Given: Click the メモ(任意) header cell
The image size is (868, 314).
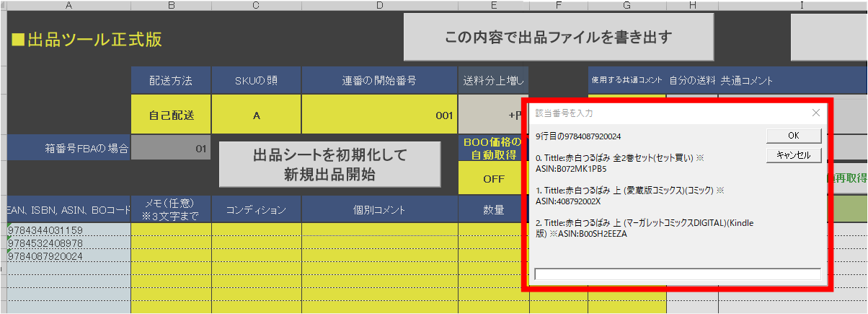Looking at the screenshot, I should pos(172,209).
